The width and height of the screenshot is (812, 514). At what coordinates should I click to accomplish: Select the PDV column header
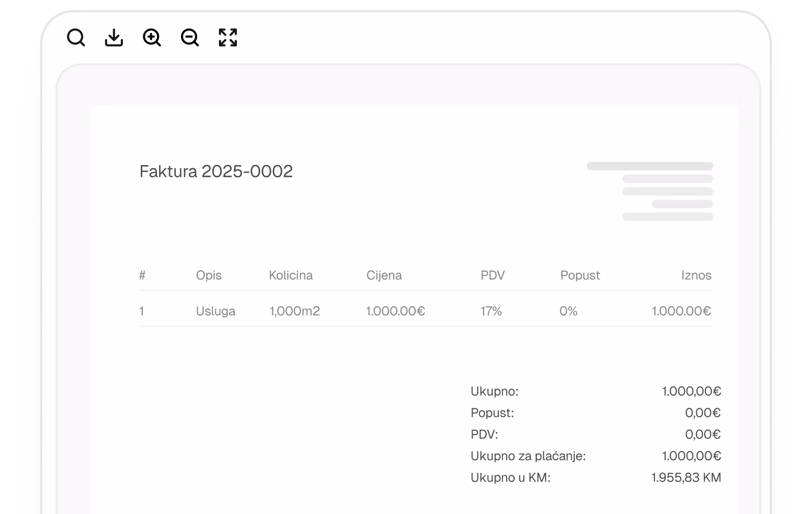493,275
